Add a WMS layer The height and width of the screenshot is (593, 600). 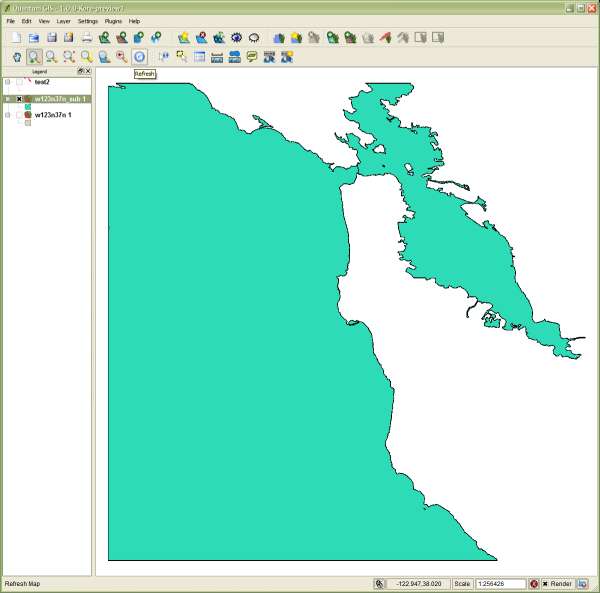point(156,37)
